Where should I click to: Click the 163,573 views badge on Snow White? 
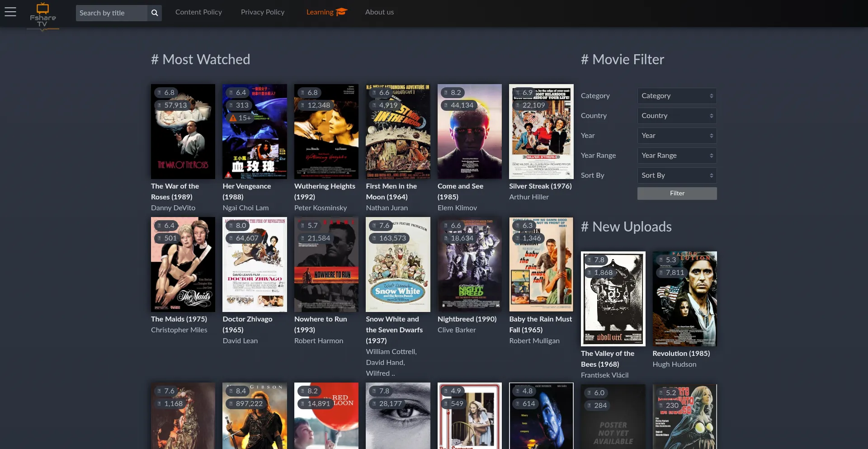388,238
